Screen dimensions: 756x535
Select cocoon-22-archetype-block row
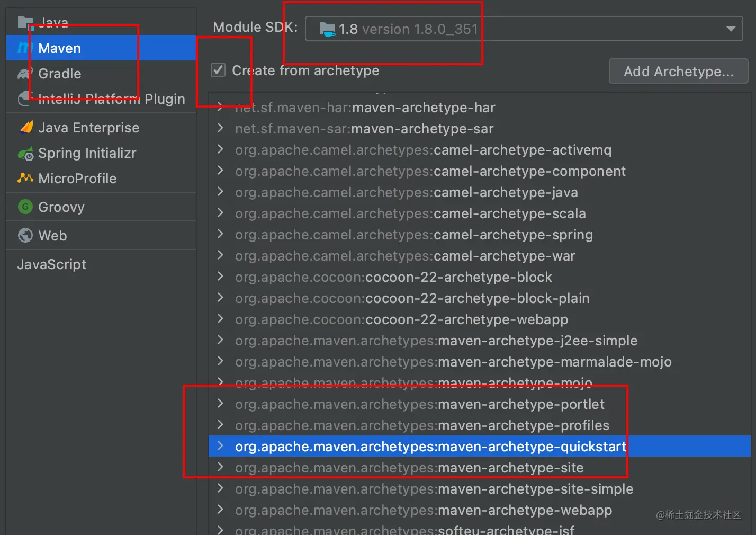click(x=480, y=277)
